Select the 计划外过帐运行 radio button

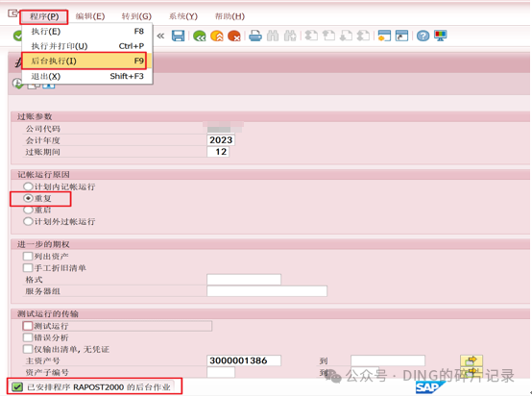click(28, 222)
